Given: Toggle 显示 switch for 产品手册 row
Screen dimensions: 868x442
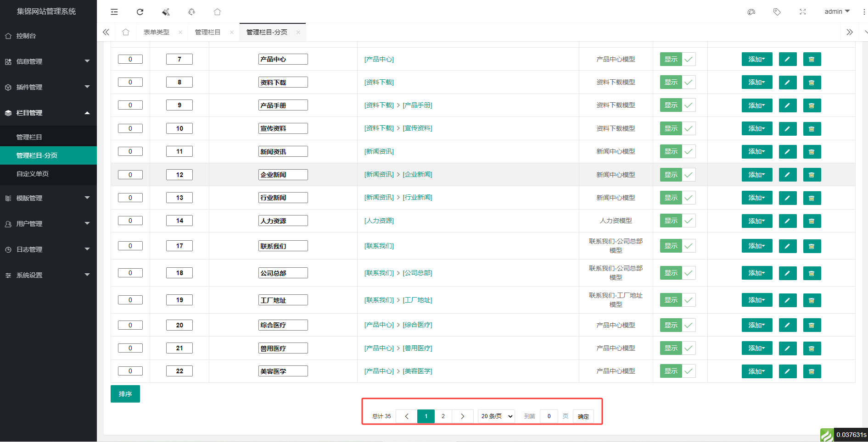Looking at the screenshot, I should [x=678, y=105].
